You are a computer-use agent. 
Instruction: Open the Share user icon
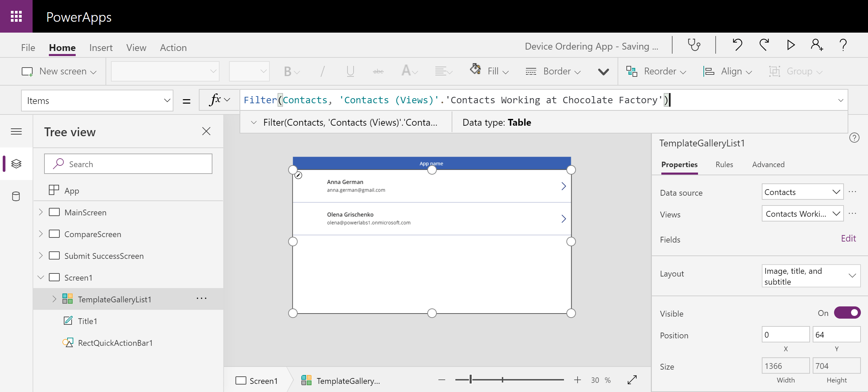coord(817,45)
